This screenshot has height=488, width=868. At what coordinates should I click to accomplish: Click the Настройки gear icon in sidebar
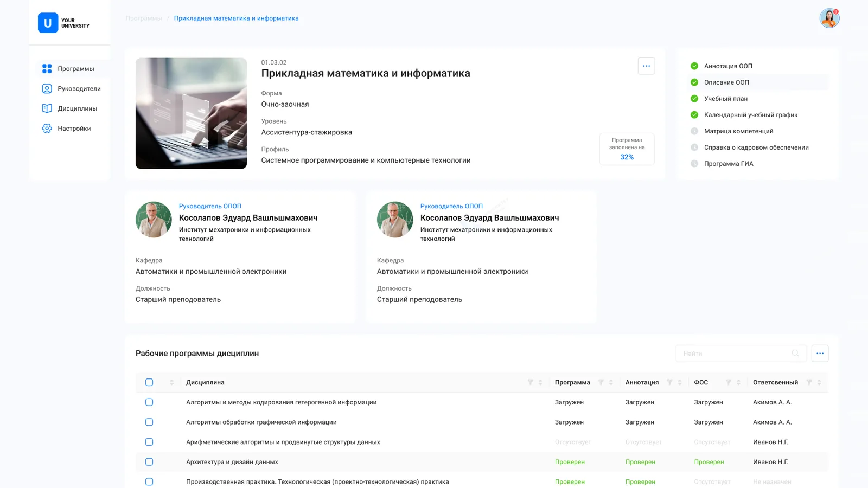pyautogui.click(x=47, y=129)
